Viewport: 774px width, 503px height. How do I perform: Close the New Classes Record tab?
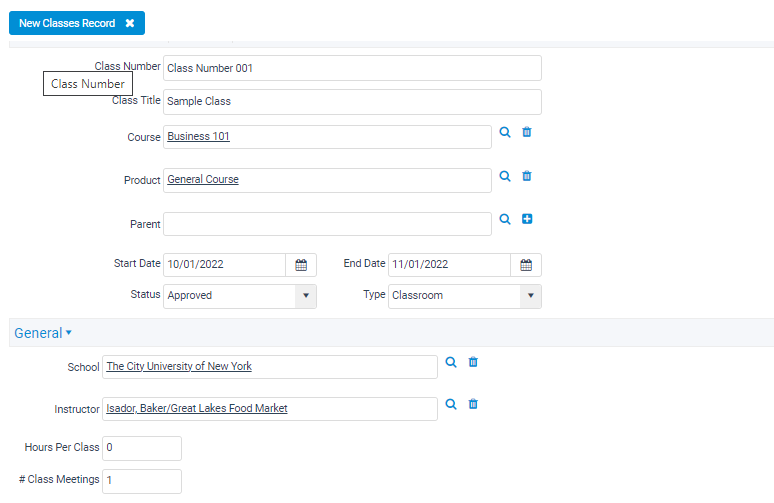pyautogui.click(x=130, y=23)
